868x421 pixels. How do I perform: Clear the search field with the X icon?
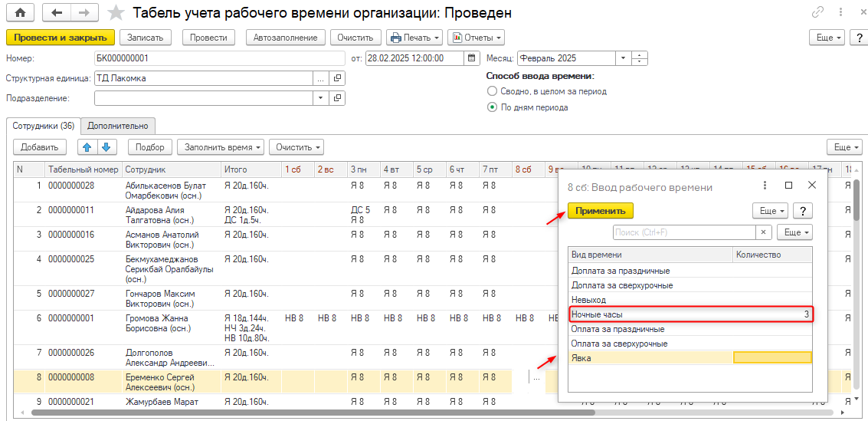[x=764, y=232]
